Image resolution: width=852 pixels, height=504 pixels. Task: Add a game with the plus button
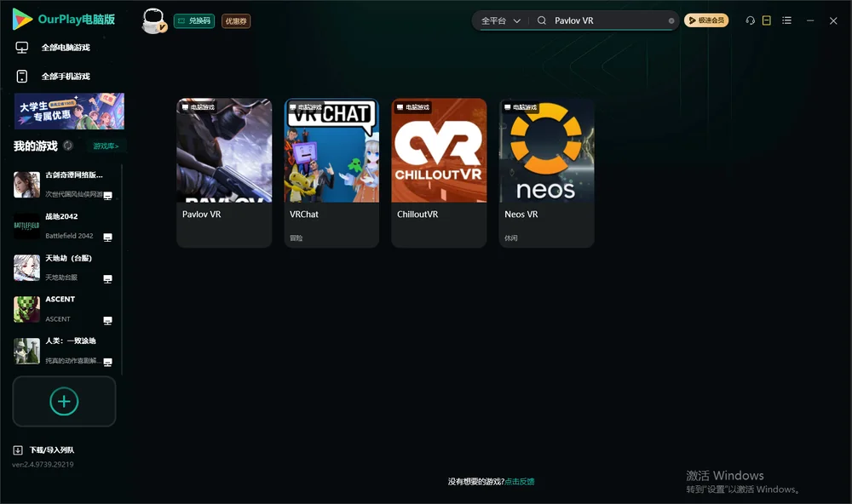[64, 401]
